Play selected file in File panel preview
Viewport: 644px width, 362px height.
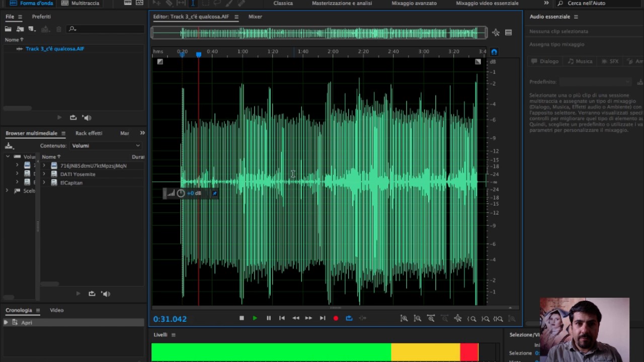[x=59, y=118]
